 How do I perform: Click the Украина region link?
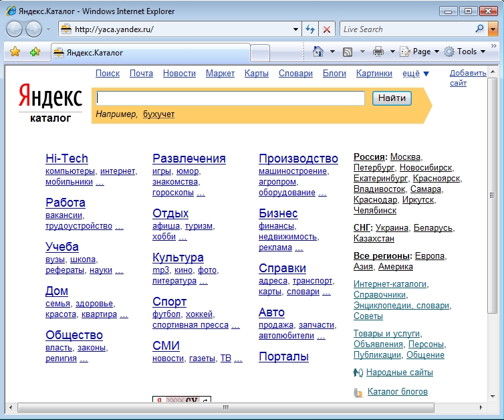392,228
